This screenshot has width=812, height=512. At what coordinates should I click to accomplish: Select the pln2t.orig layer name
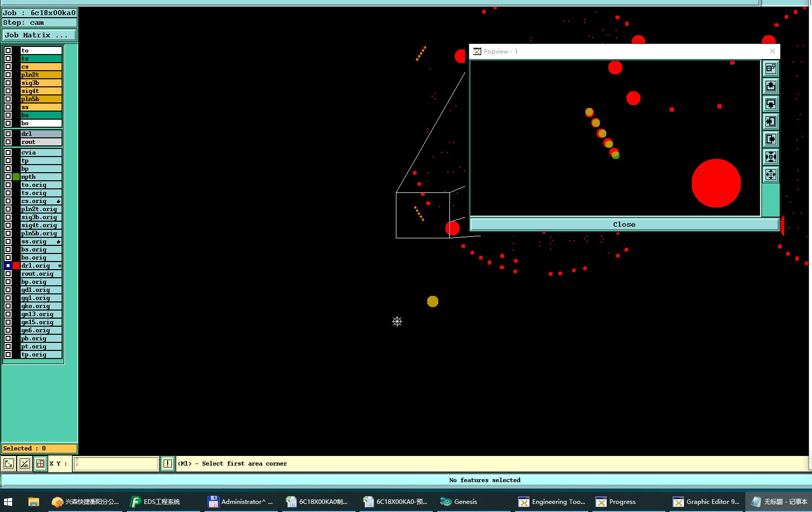41,209
